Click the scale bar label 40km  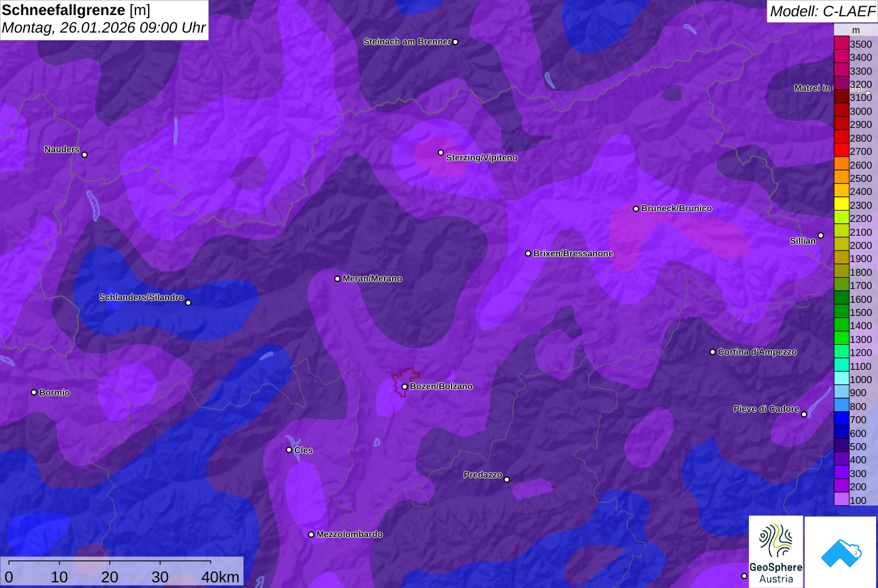220,577
